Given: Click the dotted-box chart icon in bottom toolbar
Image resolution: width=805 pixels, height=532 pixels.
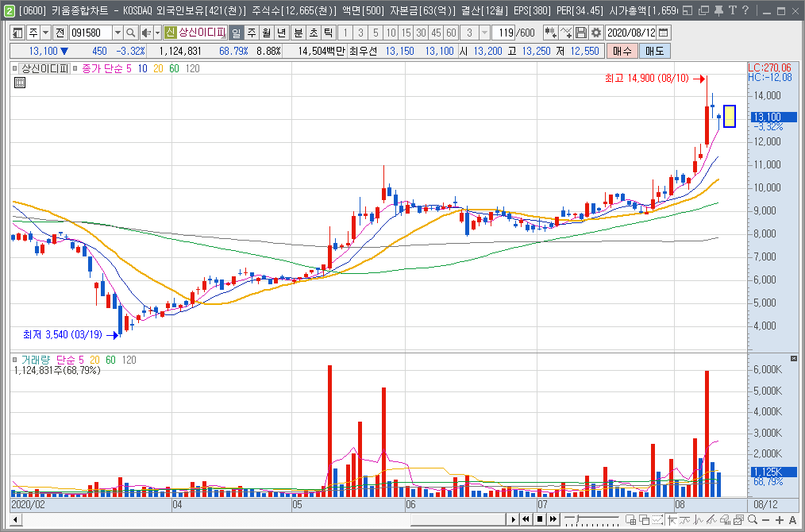Looking at the screenshot, I should (657, 519).
